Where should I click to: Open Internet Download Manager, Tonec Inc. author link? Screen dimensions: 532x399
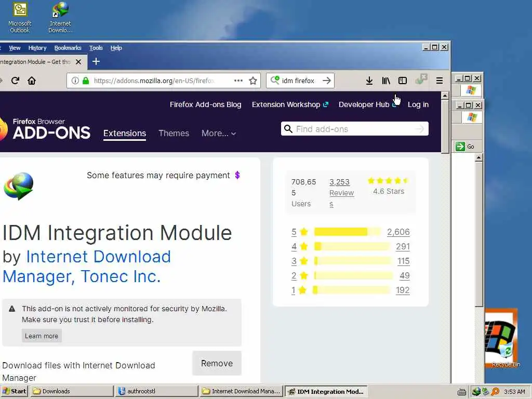click(x=87, y=267)
